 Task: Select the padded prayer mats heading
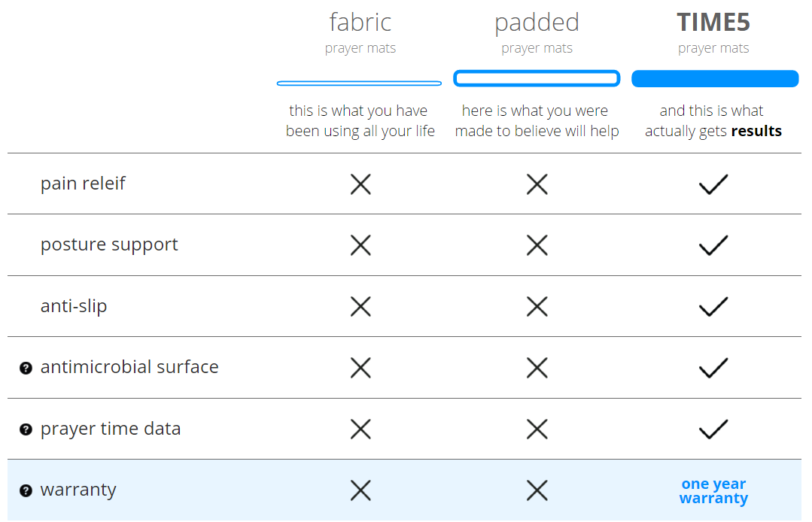(x=537, y=32)
